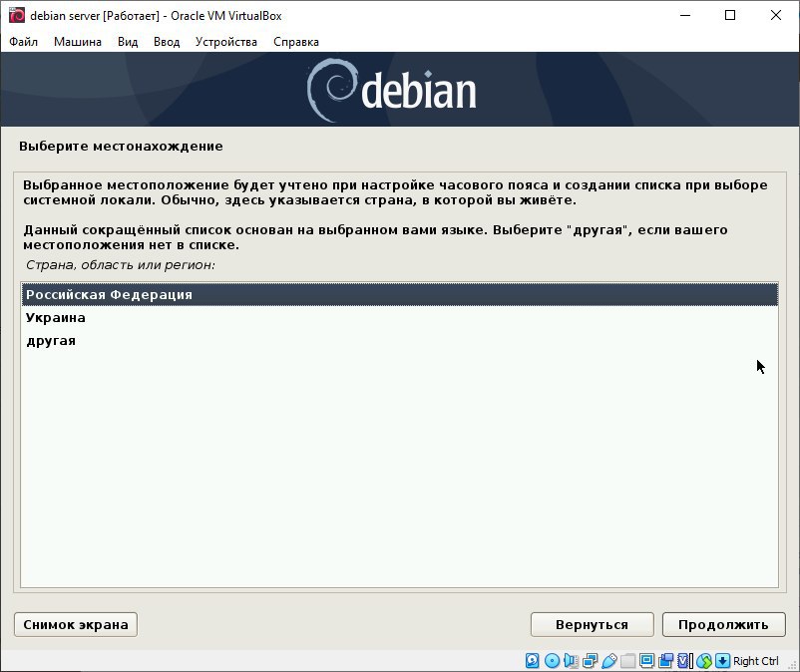Select the другая option
Image resolution: width=800 pixels, height=672 pixels.
(x=399, y=341)
